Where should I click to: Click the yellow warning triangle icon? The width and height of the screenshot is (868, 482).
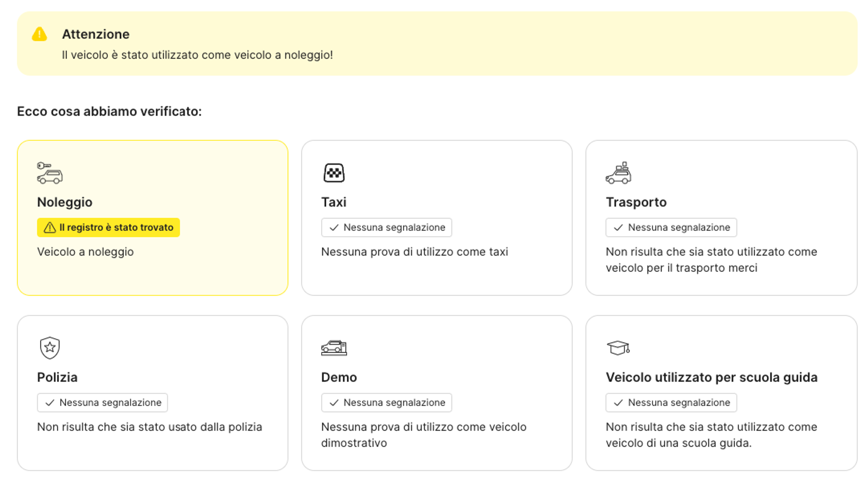pos(39,34)
